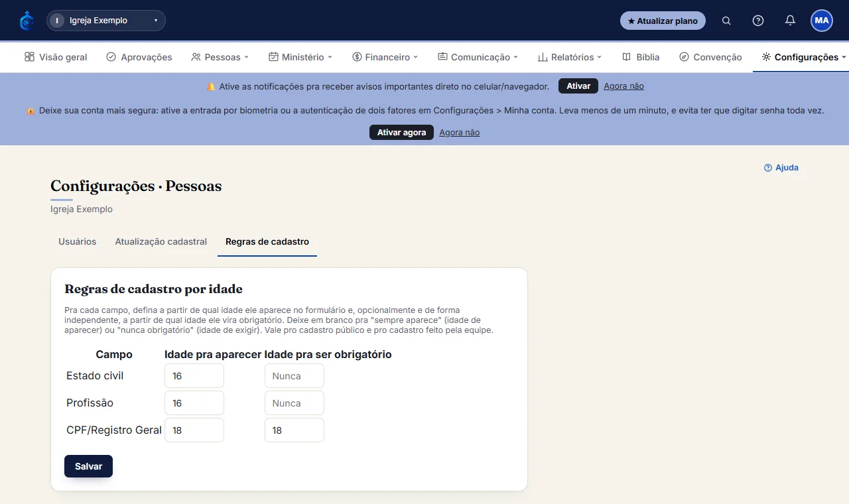
Task: Click CPF/Registro Geral obrigatório age field
Action: pyautogui.click(x=294, y=430)
